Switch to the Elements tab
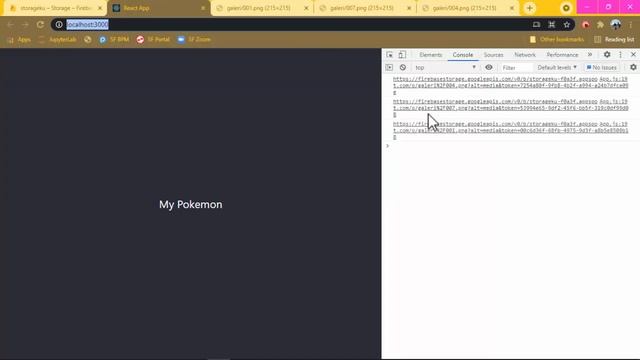Viewport: 640px width, 360px height. [x=431, y=55]
